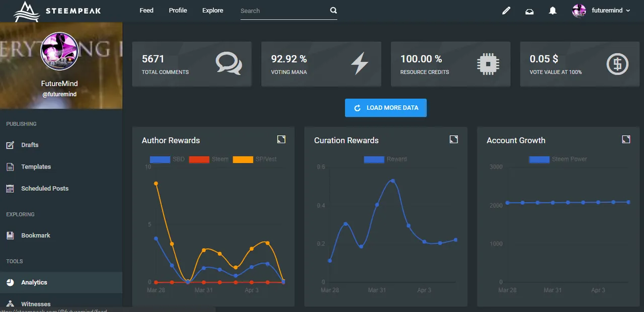Screen dimensions: 644x312
Task: Toggle the SBD series in legend
Action: click(x=167, y=159)
